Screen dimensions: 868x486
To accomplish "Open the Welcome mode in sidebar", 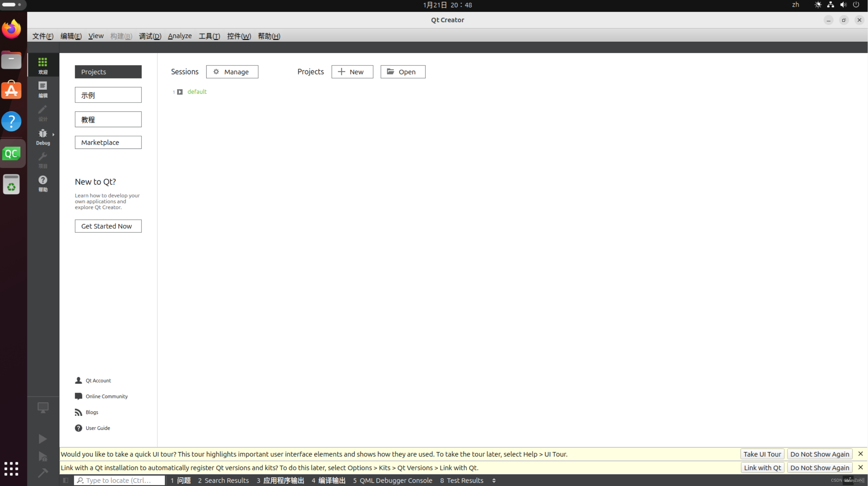I will click(x=43, y=65).
